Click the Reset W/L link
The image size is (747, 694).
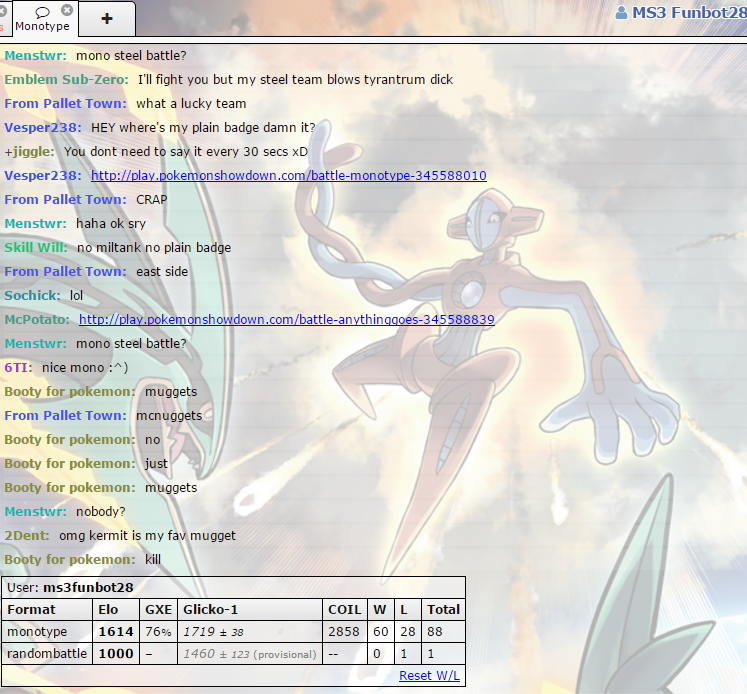coord(429,675)
